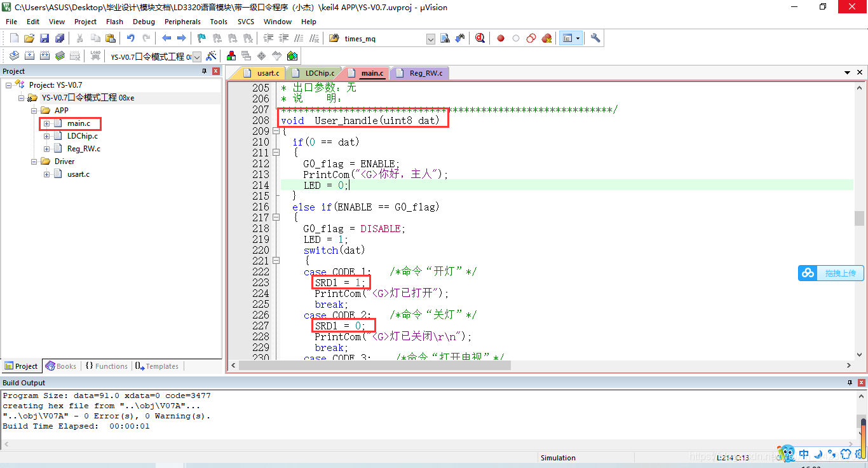Rebuild all target files icon
The width and height of the screenshot is (868, 468).
[x=44, y=56]
